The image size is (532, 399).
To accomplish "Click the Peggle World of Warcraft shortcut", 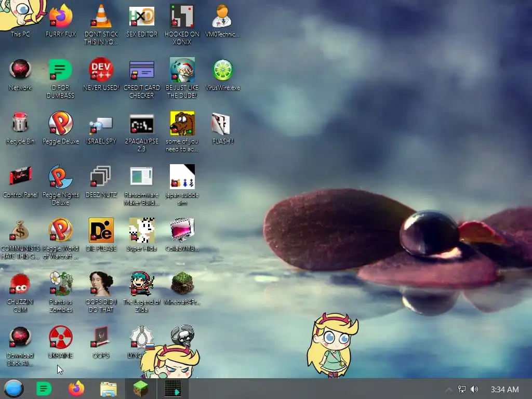I will click(x=61, y=240).
